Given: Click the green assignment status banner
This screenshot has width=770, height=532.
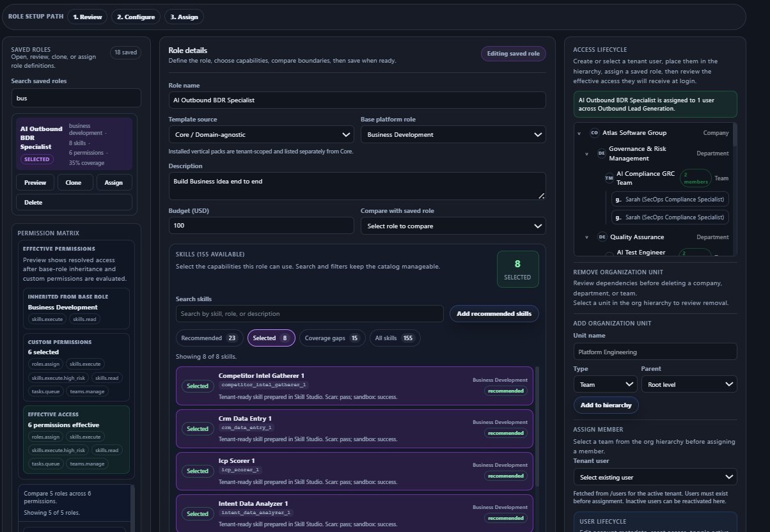Looking at the screenshot, I should 656,104.
